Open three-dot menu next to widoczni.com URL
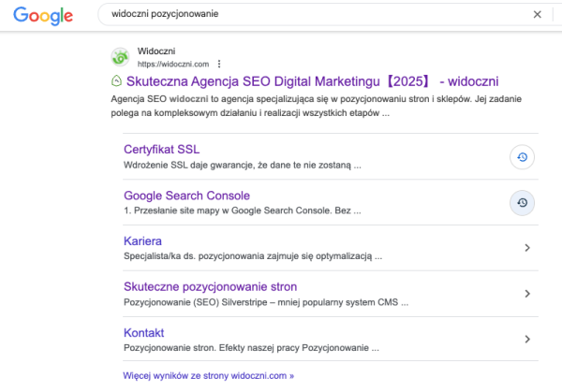Screen dimensions: 562x392 [219, 64]
